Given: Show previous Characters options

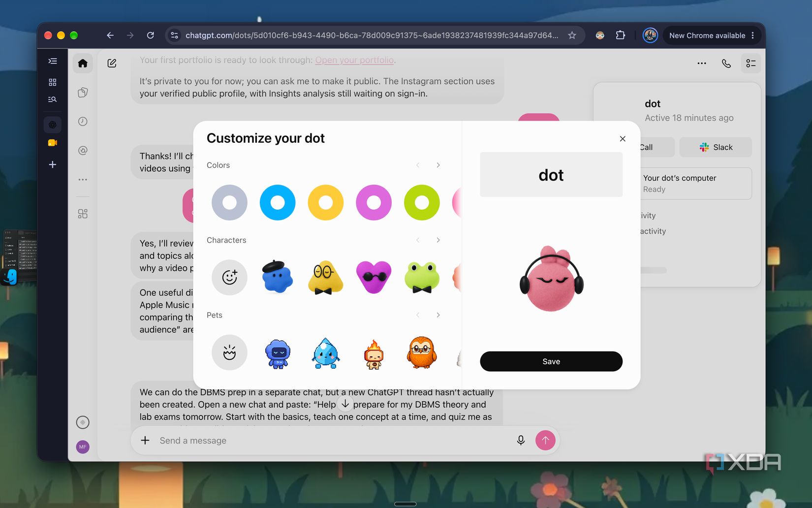Looking at the screenshot, I should tap(418, 240).
